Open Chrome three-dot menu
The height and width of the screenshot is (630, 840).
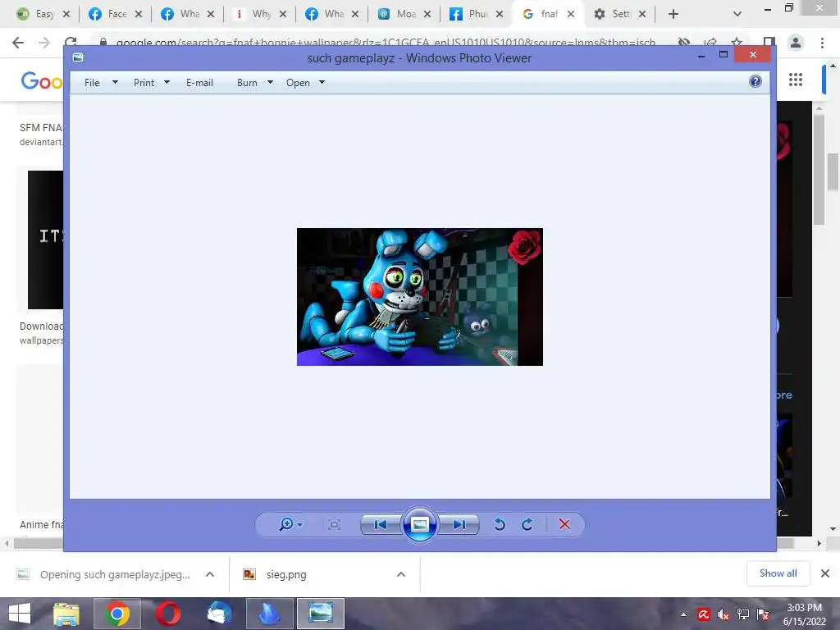click(822, 43)
